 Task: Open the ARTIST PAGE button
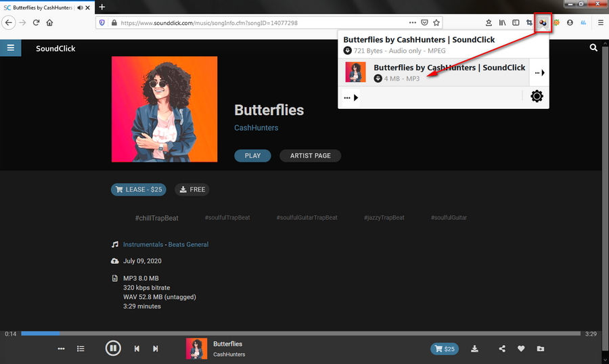pos(311,156)
